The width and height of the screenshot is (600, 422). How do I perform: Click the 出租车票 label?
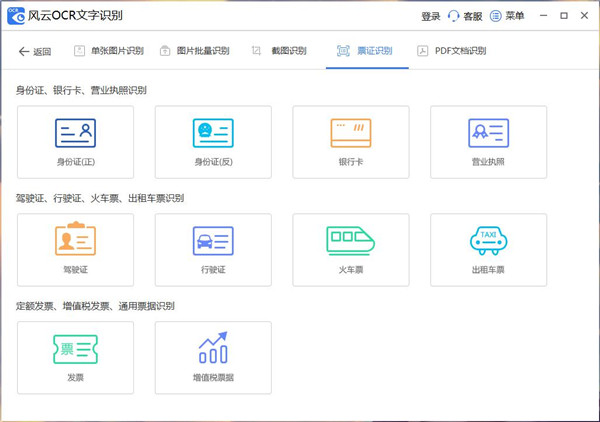(488, 270)
